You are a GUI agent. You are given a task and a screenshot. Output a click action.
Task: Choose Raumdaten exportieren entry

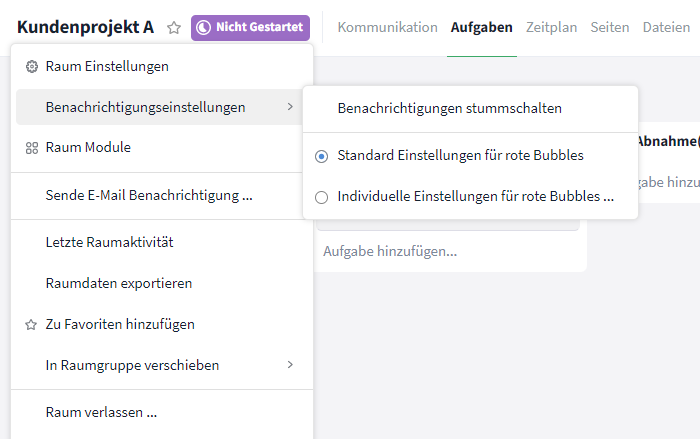click(162, 283)
